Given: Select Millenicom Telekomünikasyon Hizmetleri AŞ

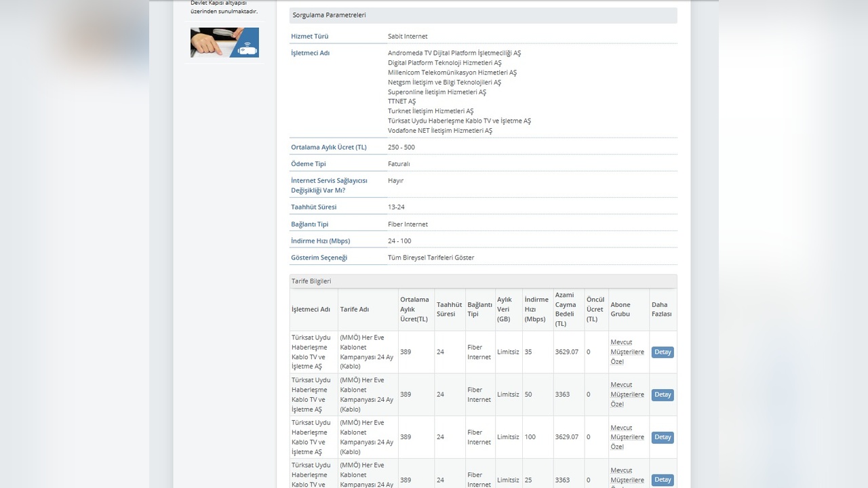Looking at the screenshot, I should [x=452, y=73].
